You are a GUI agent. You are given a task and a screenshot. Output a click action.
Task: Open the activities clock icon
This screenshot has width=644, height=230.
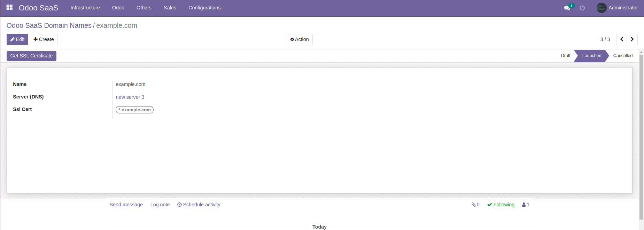[x=582, y=8]
